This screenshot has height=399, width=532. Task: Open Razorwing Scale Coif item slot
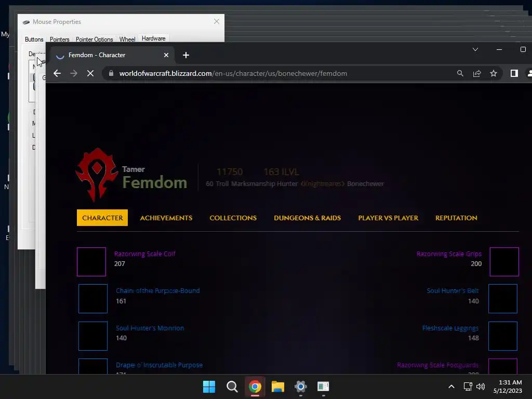pyautogui.click(x=91, y=262)
